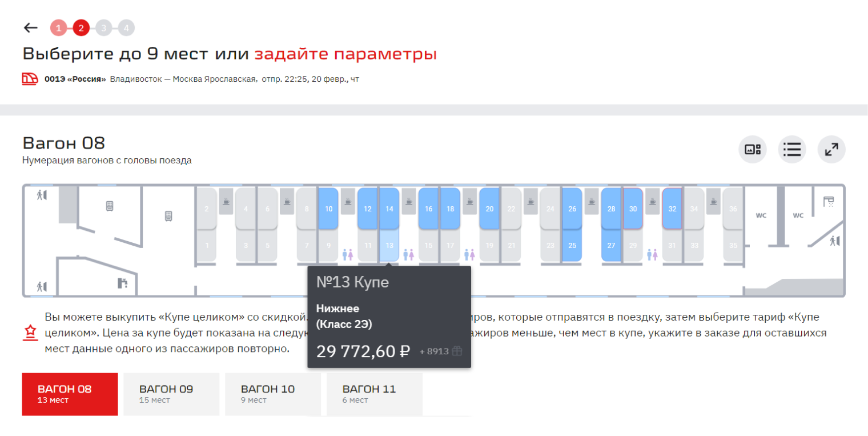
Task: Switch to ВАГОН 08 tab
Action: pyautogui.click(x=70, y=394)
